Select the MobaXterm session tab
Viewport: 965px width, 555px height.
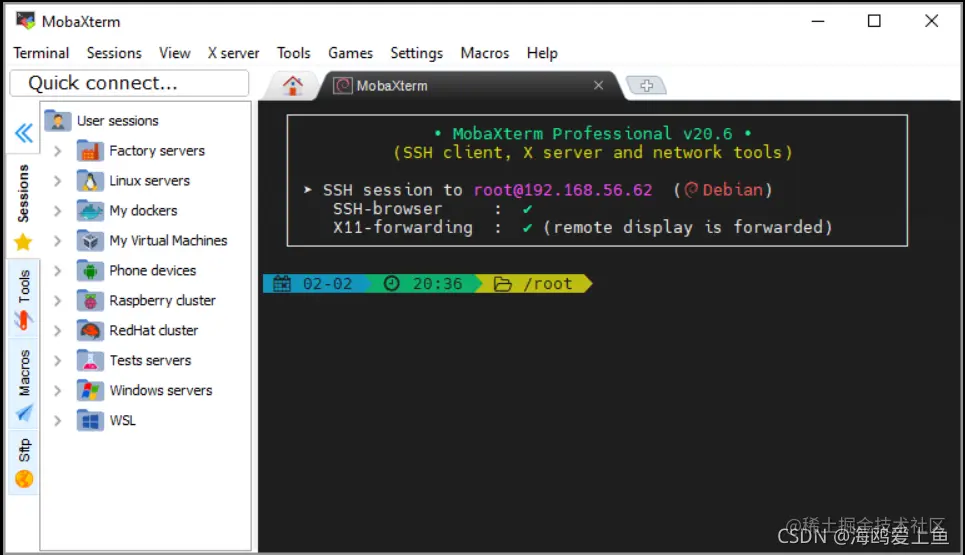click(x=471, y=86)
